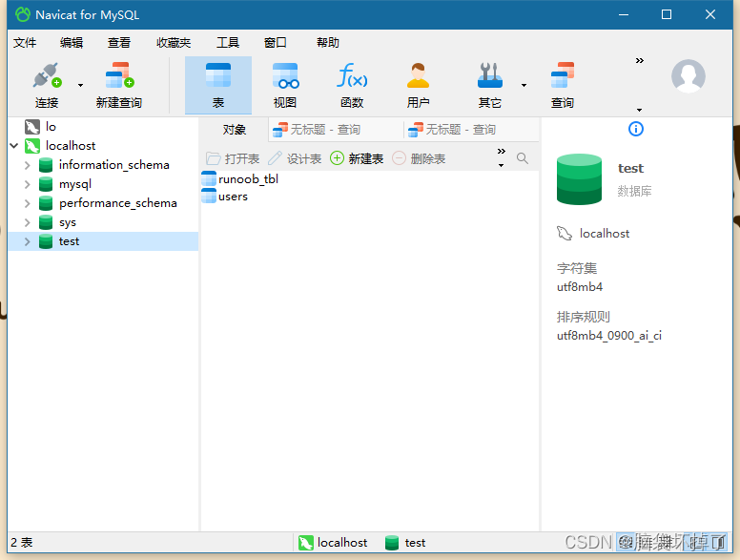Click the Navicat logo in the title bar

tap(23, 14)
